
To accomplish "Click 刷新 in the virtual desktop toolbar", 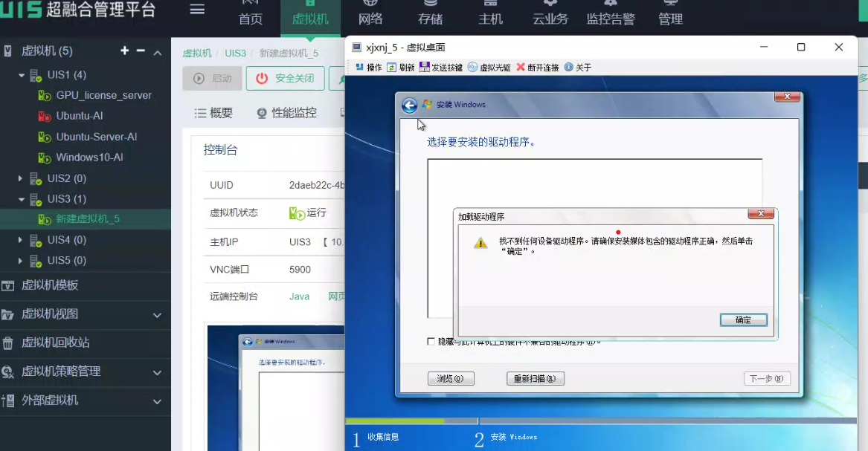I will click(401, 68).
